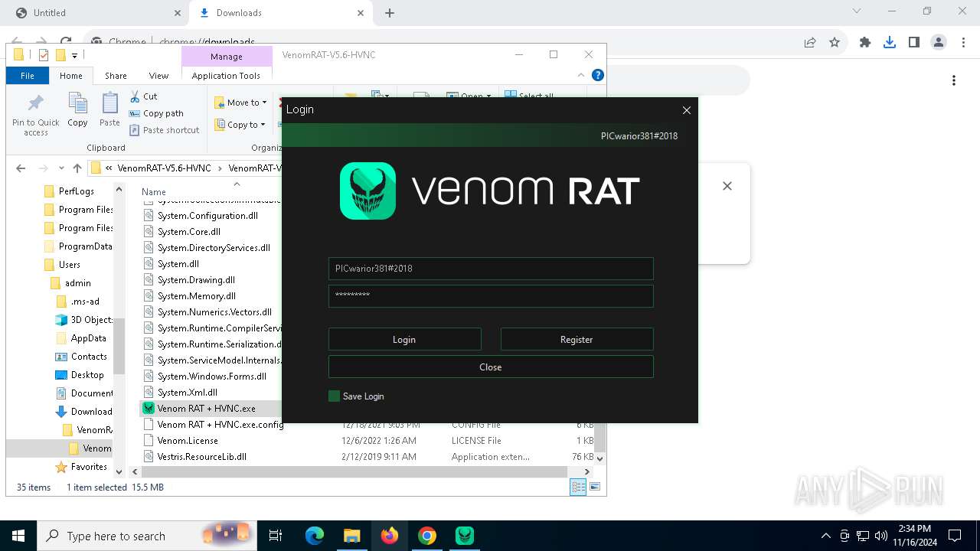The image size is (980, 551).
Task: Open the Copy to dropdown
Action: point(240,125)
